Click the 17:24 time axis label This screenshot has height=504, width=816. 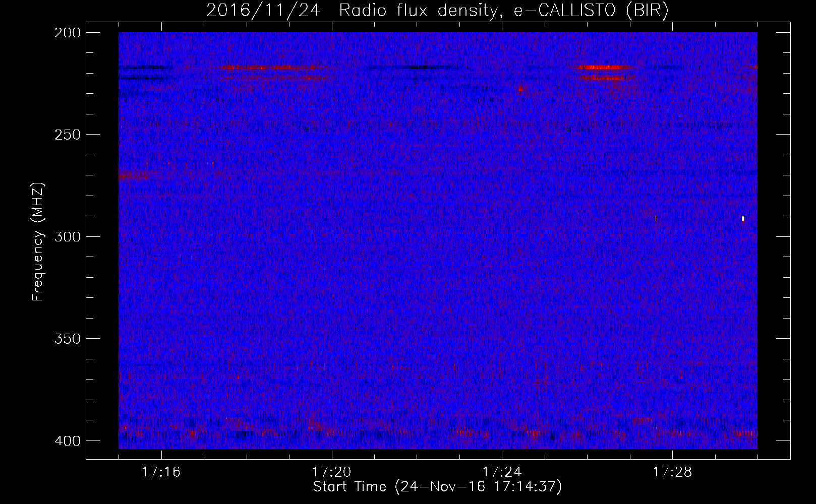click(x=502, y=472)
